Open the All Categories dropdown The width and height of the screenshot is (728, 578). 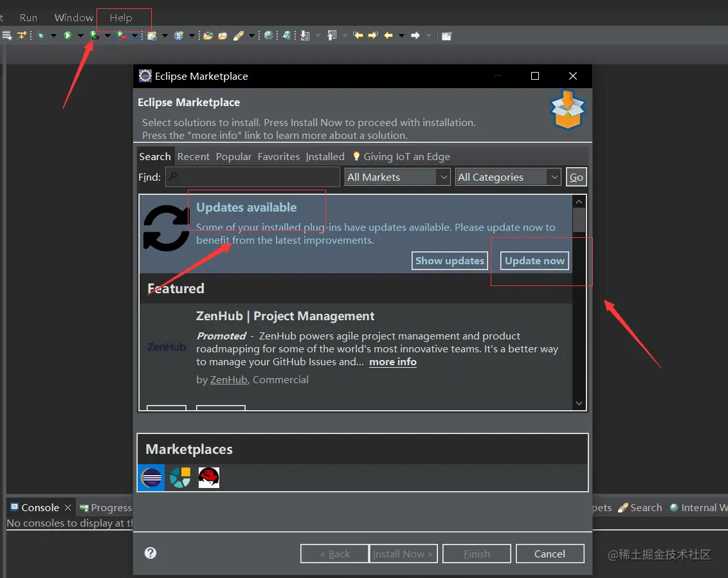click(x=508, y=177)
